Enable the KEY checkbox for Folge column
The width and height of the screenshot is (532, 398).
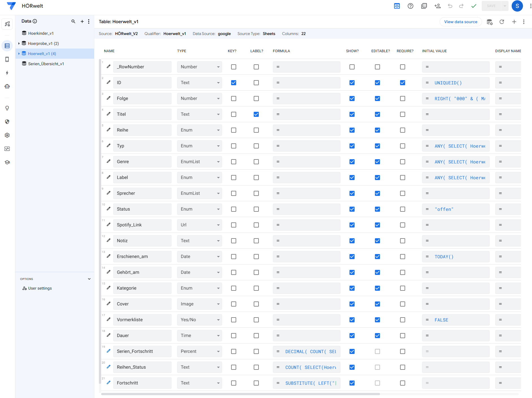coord(233,99)
